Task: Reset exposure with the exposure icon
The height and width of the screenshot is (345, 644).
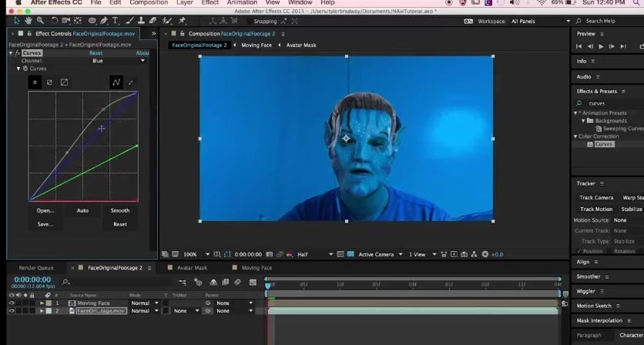Action: point(485,254)
